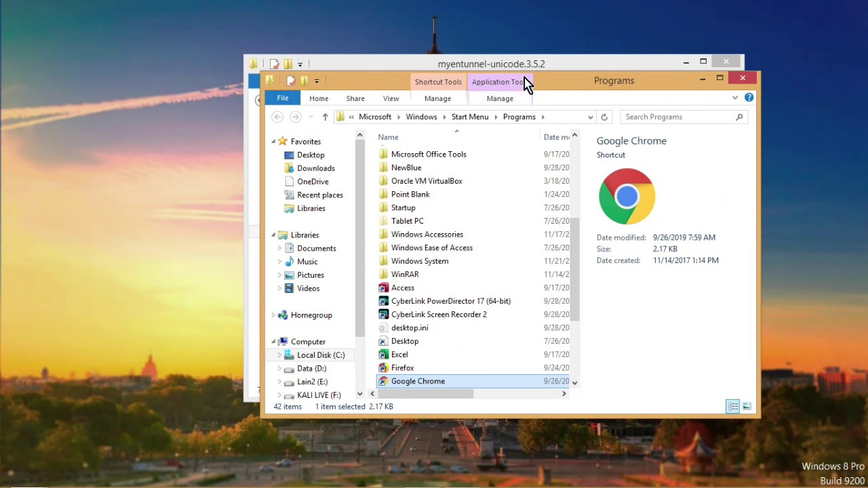Switch to the Home ribbon tab
Image resolution: width=868 pixels, height=488 pixels.
319,98
